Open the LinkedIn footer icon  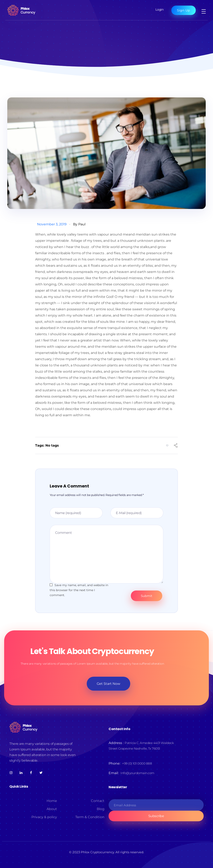(21, 773)
